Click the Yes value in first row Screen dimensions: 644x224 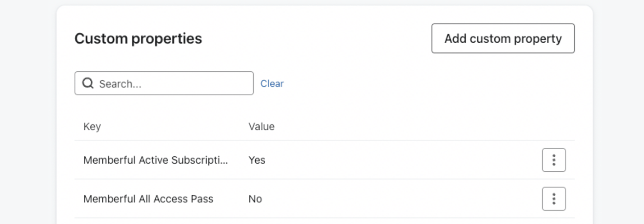[257, 160]
